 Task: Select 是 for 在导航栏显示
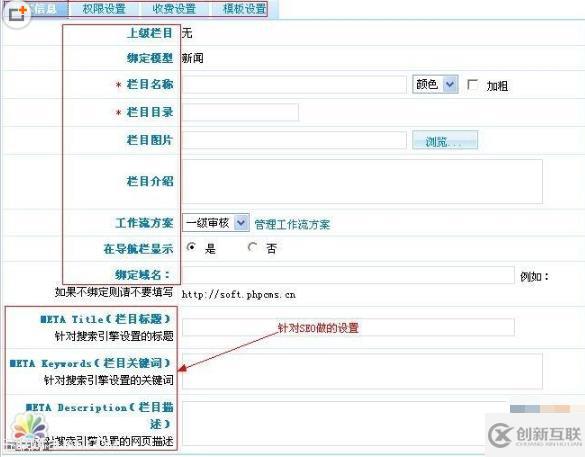click(x=191, y=247)
